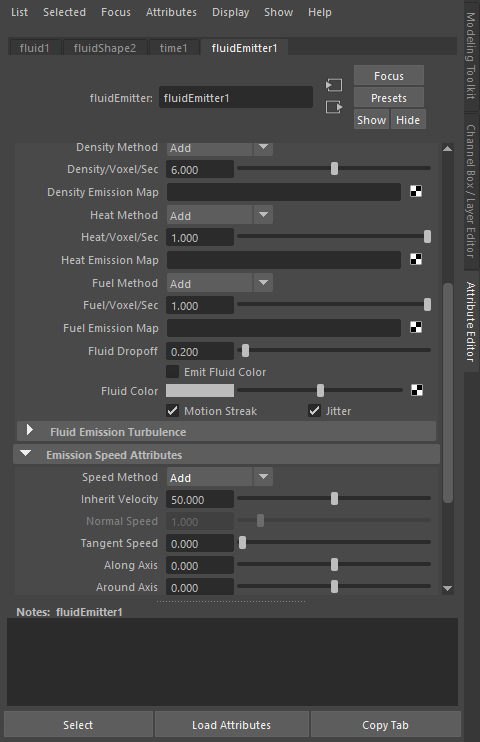The image size is (480, 742).
Task: Click the output connection icon beside fluidEmitter name
Action: point(334,107)
